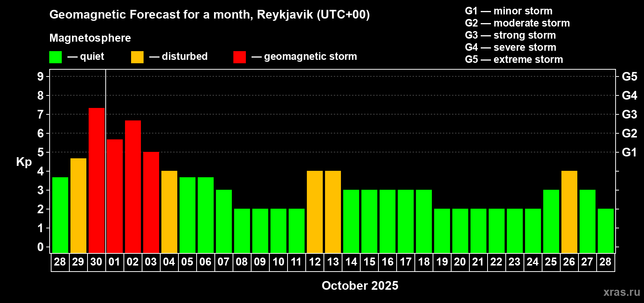This screenshot has width=644, height=303.
Task: Click the green quiet legend swatch
Action: pos(55,57)
